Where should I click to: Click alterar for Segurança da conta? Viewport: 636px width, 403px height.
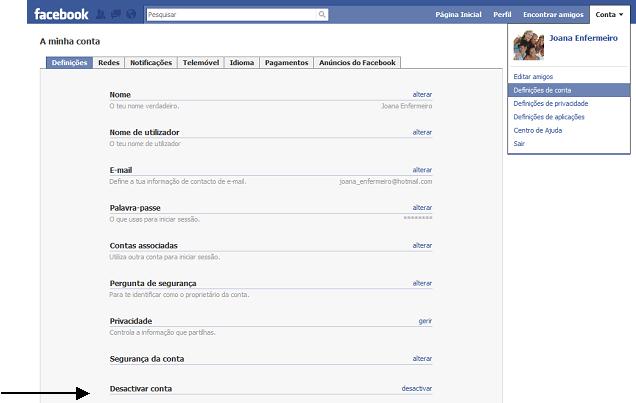click(x=422, y=358)
